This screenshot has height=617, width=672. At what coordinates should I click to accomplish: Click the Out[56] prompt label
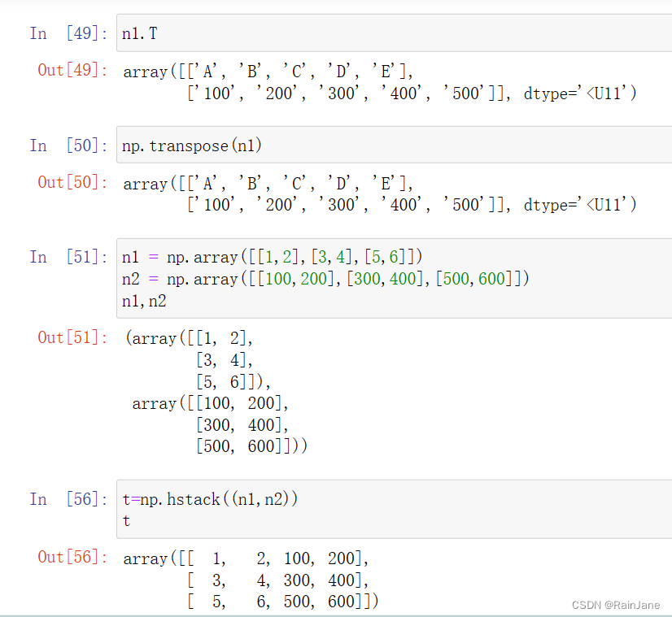(x=72, y=558)
